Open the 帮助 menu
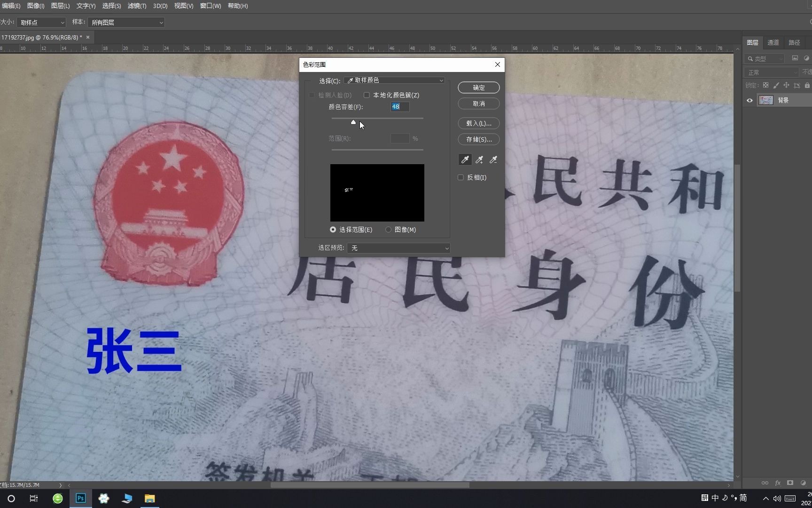812x508 pixels. coord(238,6)
